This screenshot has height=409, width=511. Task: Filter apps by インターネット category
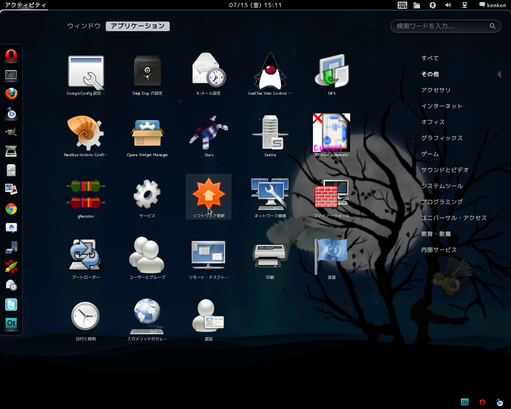[x=442, y=106]
